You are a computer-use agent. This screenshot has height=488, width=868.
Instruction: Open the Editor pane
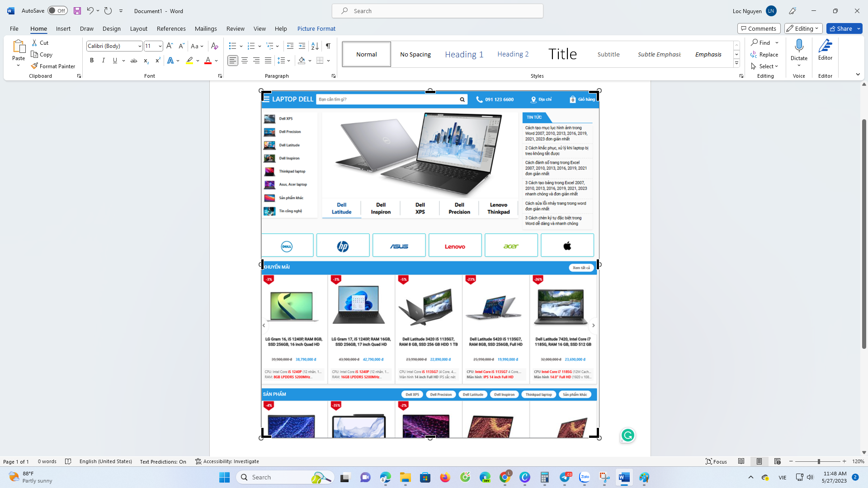point(825,50)
